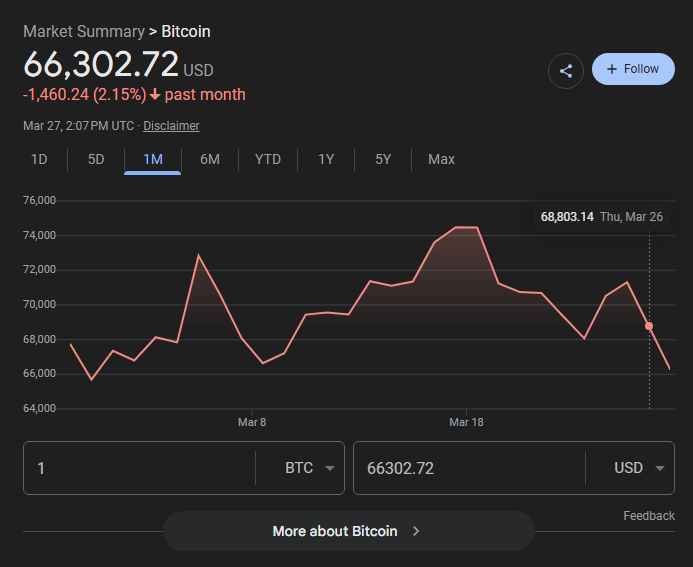
Task: Focus the BTC amount field showing 1
Action: [139, 468]
